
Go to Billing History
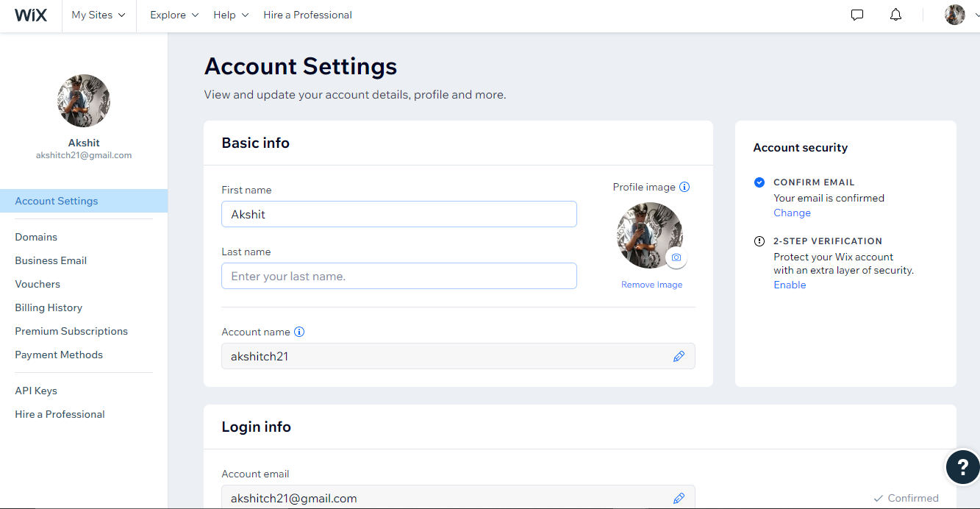[49, 307]
